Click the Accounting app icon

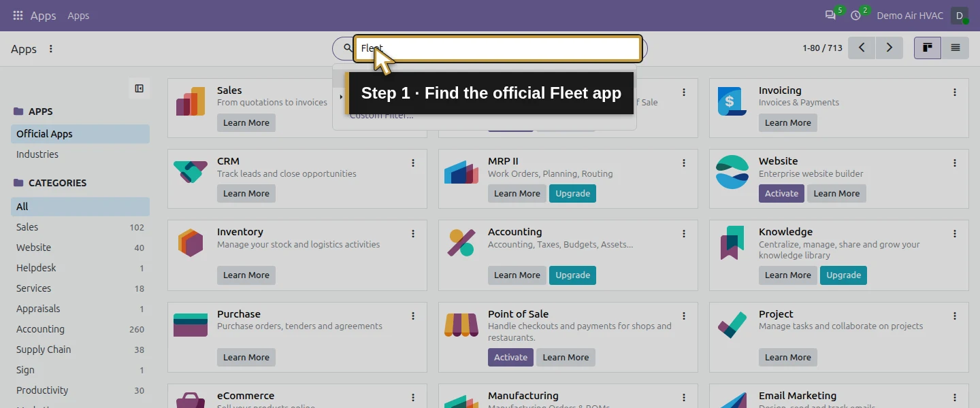(x=461, y=243)
